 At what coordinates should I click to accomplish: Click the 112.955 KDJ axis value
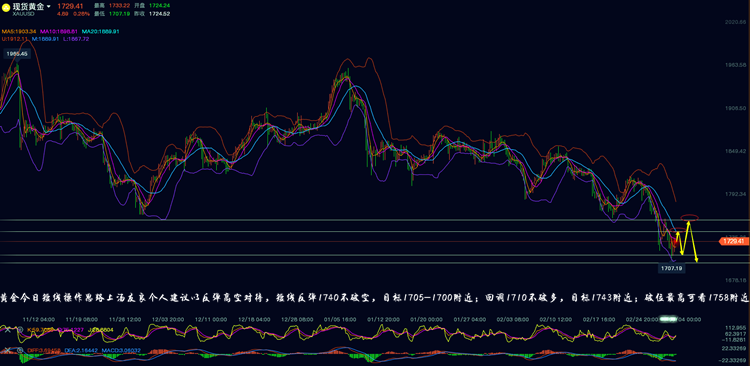[x=735, y=328]
